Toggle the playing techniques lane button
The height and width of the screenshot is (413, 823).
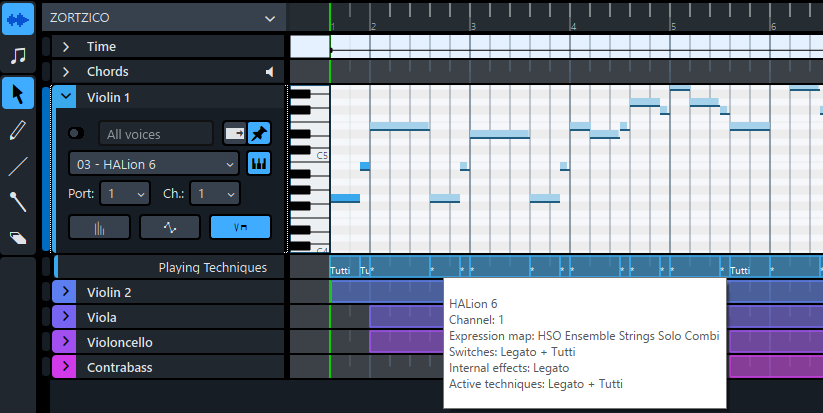240,228
